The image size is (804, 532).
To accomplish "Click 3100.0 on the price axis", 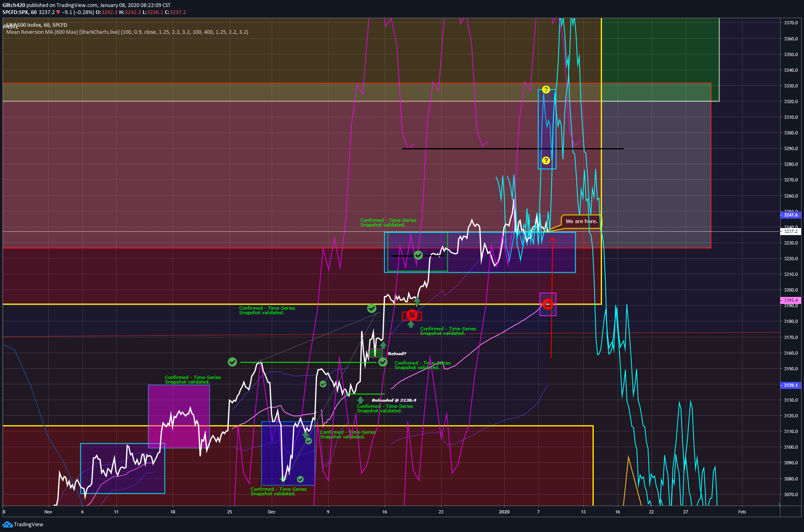I will [x=791, y=447].
